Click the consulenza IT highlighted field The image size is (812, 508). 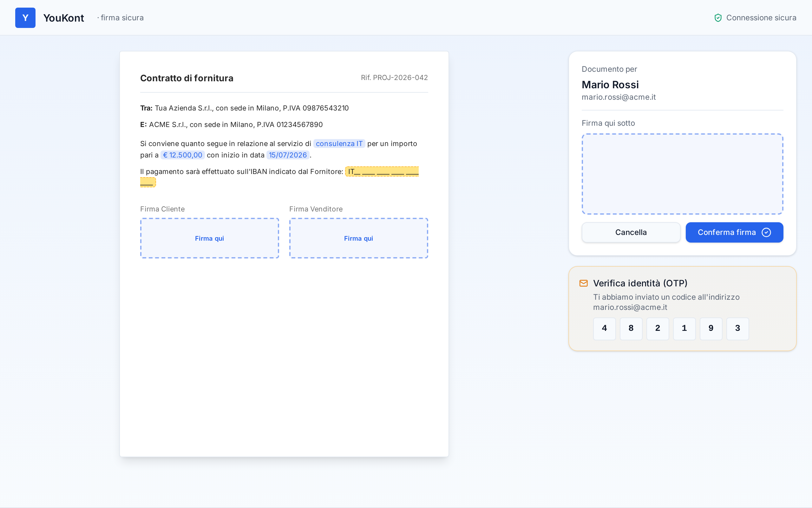click(339, 144)
